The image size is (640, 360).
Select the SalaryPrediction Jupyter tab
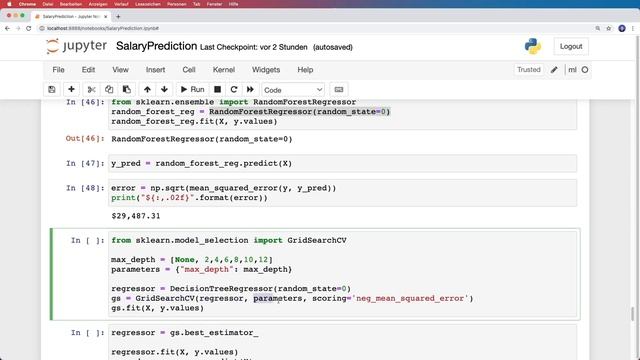(70, 16)
